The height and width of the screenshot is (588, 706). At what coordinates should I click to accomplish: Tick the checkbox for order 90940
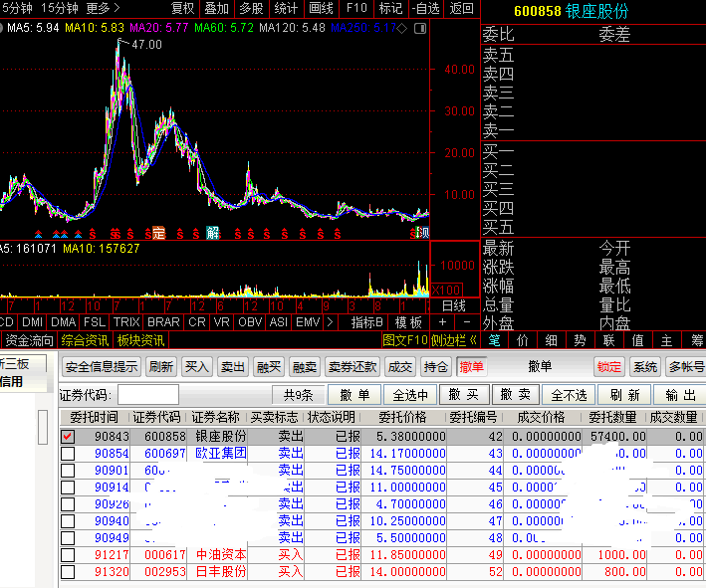[x=68, y=521]
